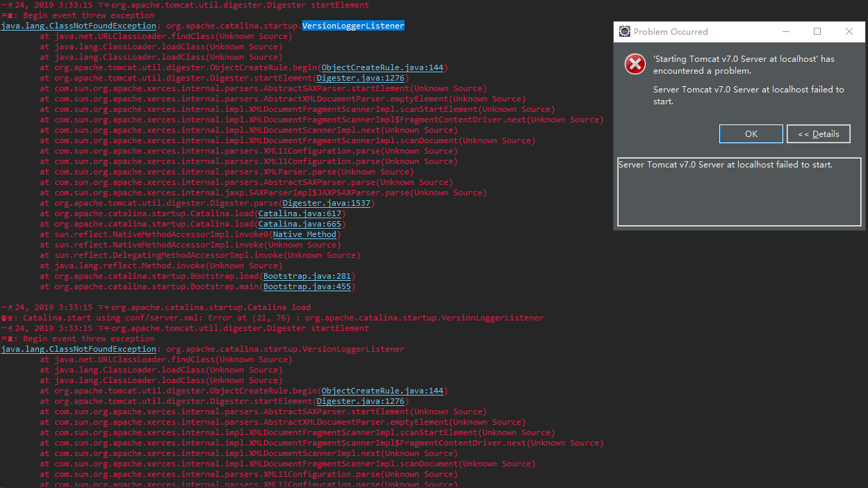Click the Native Method hyperlink
The width and height of the screenshot is (868, 488).
304,234
